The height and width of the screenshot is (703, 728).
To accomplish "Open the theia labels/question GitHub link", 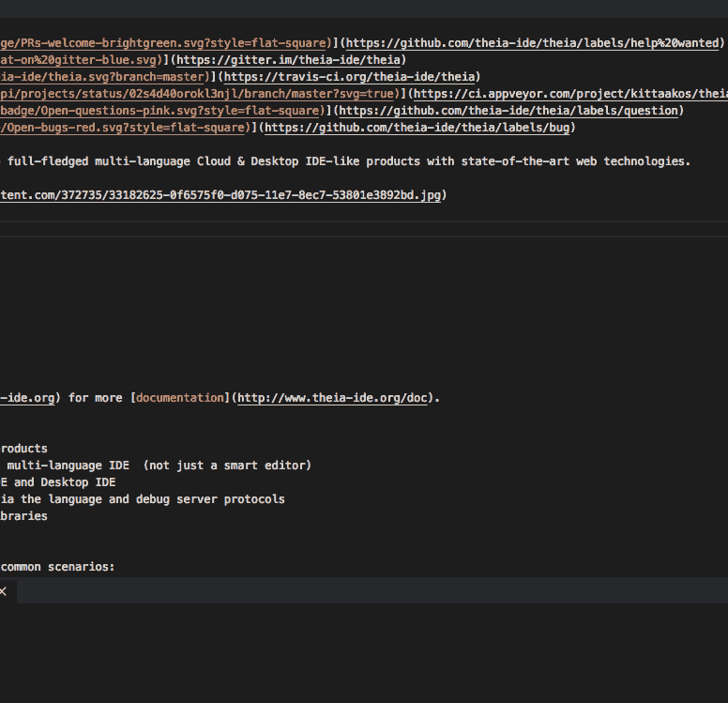I will click(x=508, y=111).
